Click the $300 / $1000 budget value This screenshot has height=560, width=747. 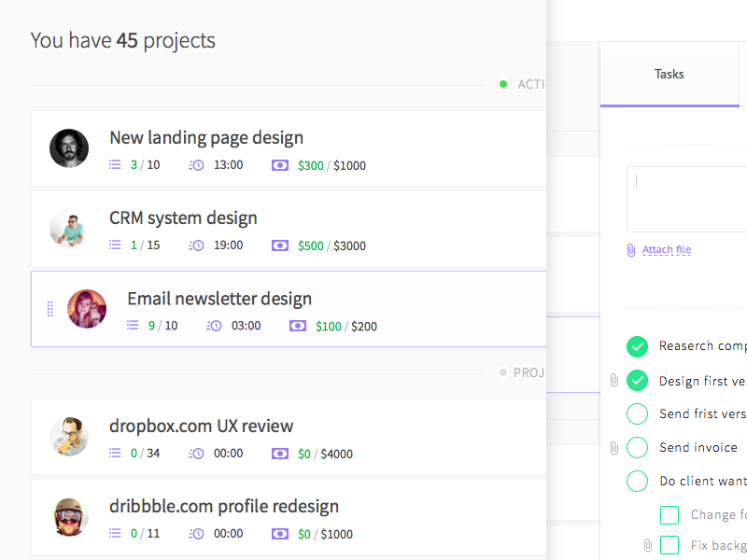[x=331, y=166]
